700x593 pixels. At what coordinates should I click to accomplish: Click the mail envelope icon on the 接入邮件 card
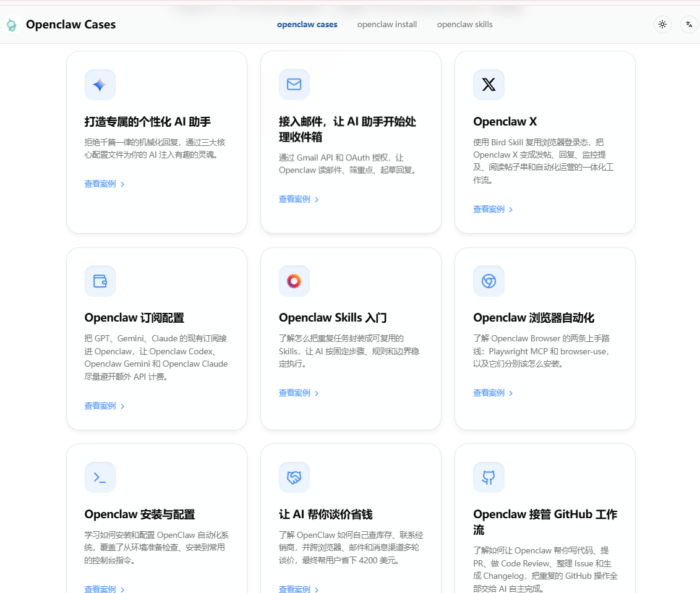(294, 84)
